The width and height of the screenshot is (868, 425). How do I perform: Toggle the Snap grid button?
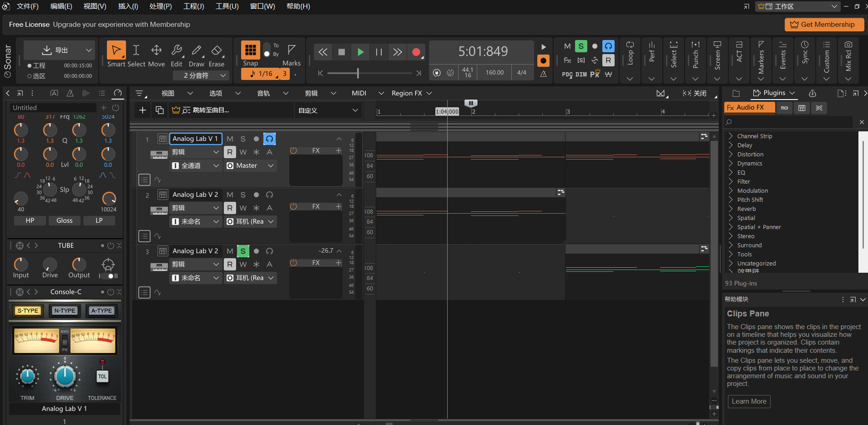point(250,50)
